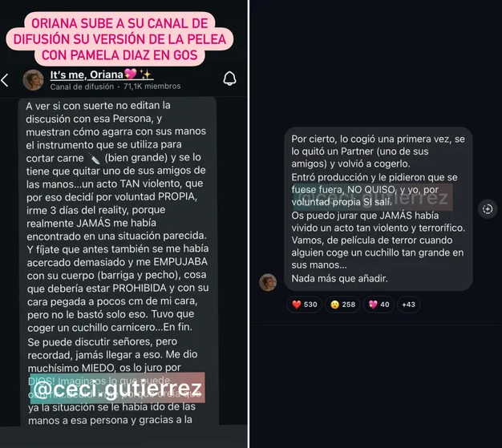Screen dimensions: 502x448
Task: Tap the back arrow in channel header
Action: coord(5,80)
